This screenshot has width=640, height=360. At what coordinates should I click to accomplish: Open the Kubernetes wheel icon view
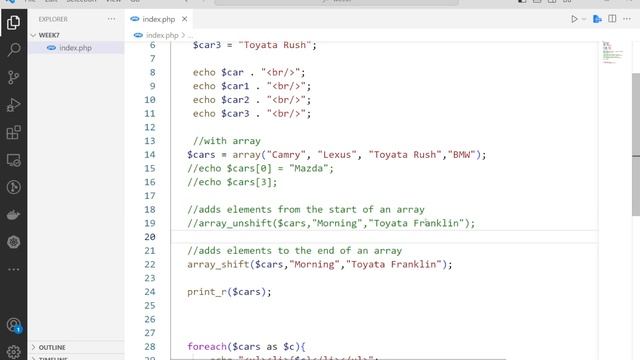13,242
